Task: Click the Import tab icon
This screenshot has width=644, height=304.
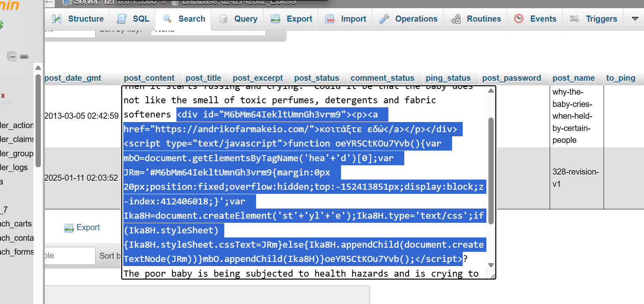Action: [x=330, y=19]
